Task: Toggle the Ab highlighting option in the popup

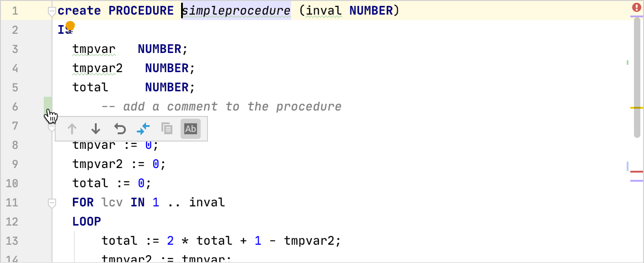Action: (191, 129)
